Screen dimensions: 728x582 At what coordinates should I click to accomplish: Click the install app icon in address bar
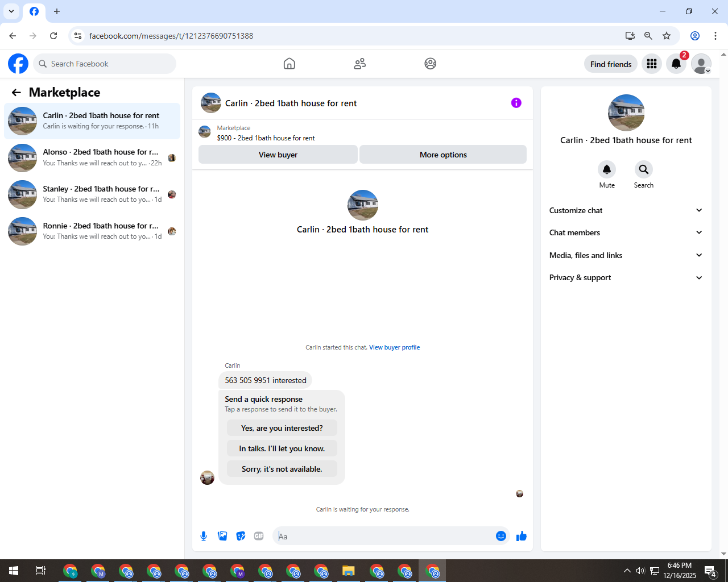(x=630, y=36)
